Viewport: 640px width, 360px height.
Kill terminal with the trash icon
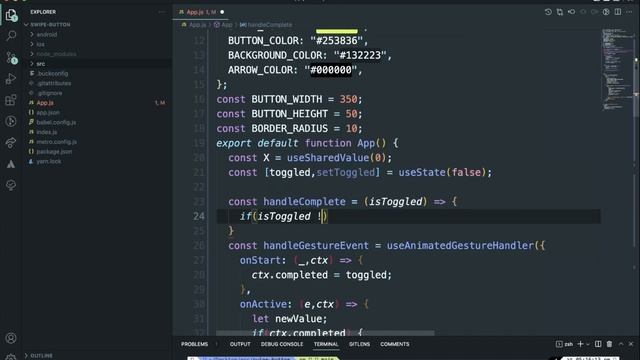tap(609, 344)
